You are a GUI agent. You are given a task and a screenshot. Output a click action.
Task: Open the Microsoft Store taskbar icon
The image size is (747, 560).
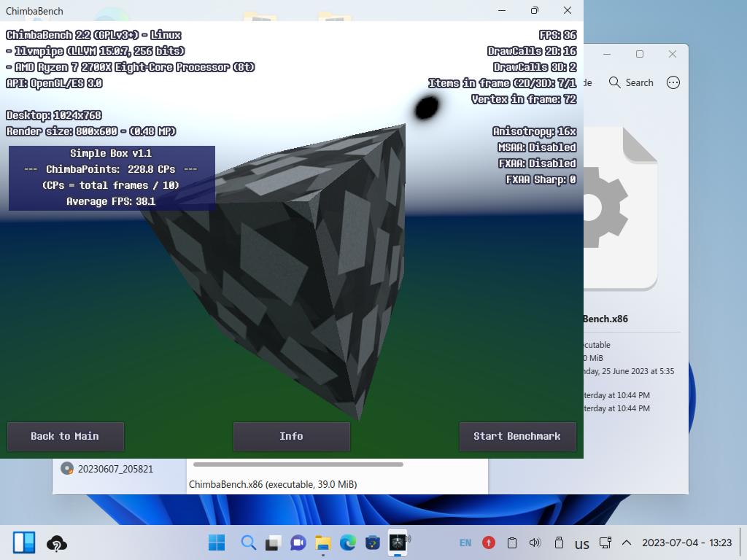373,542
